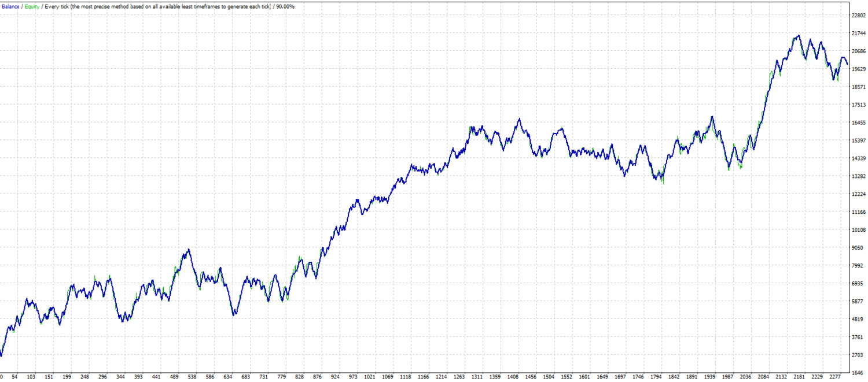Viewport: 868px width, 382px height.
Task: Select the 1504 horizontal scale value
Action: coord(549,377)
